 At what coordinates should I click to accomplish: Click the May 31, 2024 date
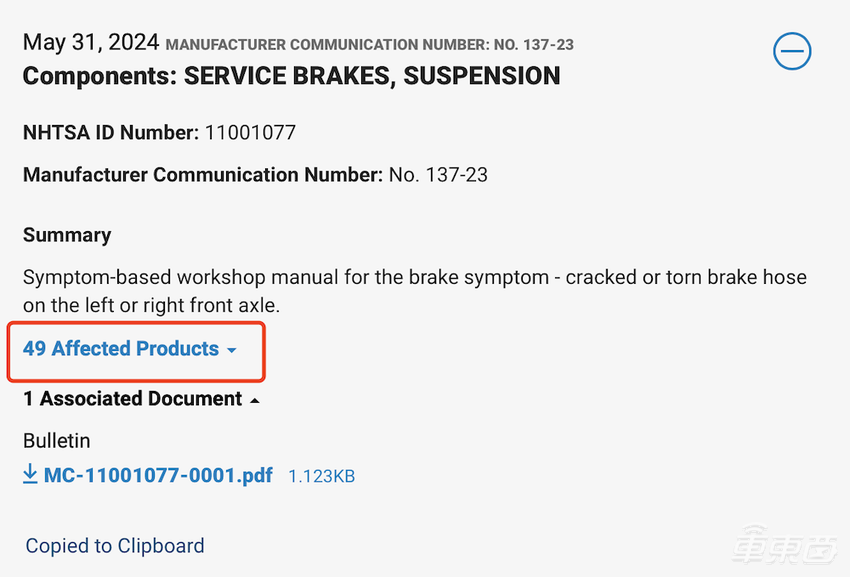click(90, 42)
